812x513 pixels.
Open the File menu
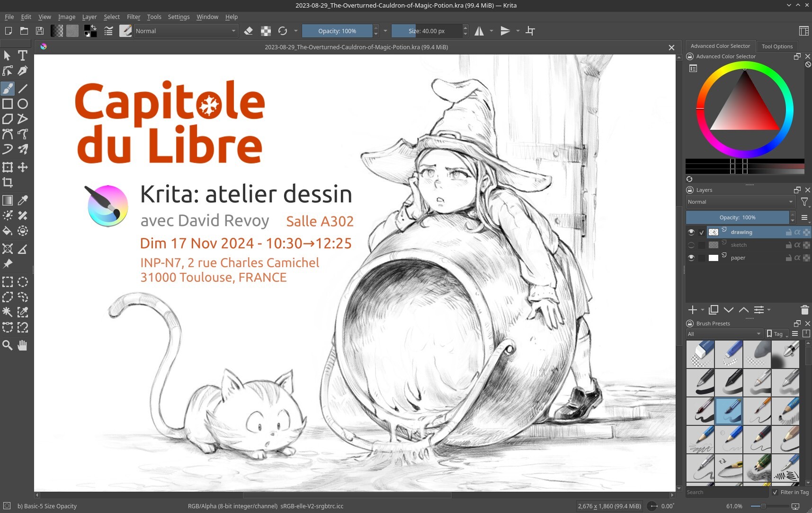pos(9,17)
